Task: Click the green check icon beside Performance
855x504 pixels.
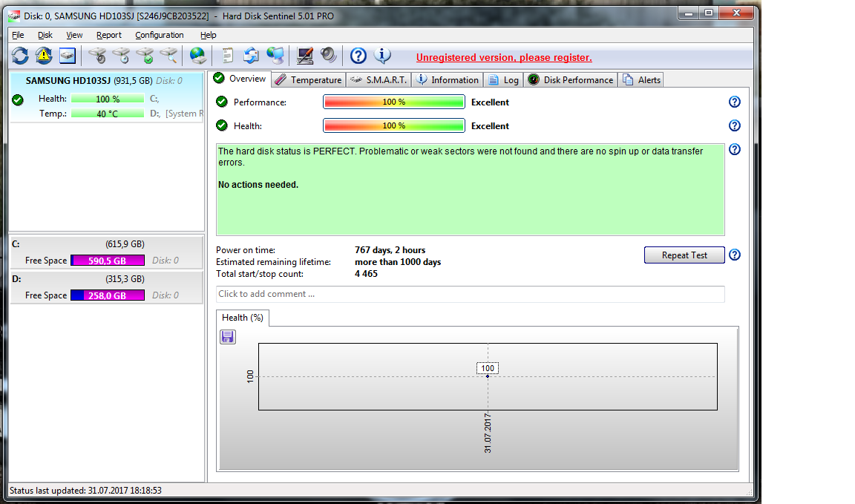Action: 221,102
